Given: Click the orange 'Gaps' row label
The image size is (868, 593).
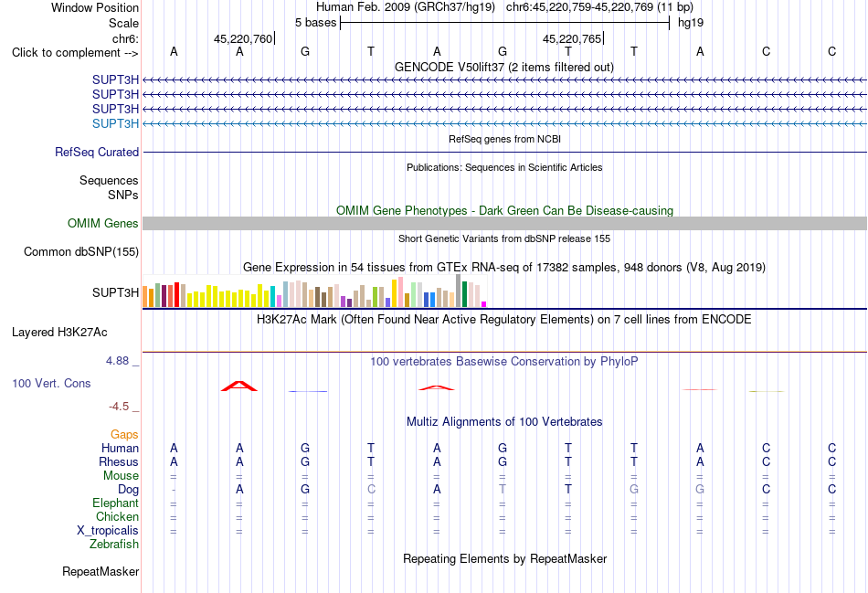Looking at the screenshot, I should tap(124, 435).
